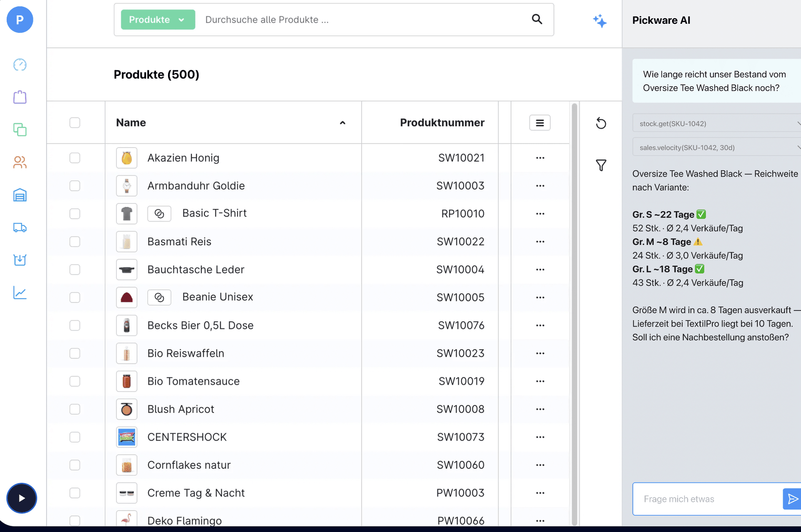Open the column settings list icon
Viewport: 801px width, 532px height.
coord(540,123)
